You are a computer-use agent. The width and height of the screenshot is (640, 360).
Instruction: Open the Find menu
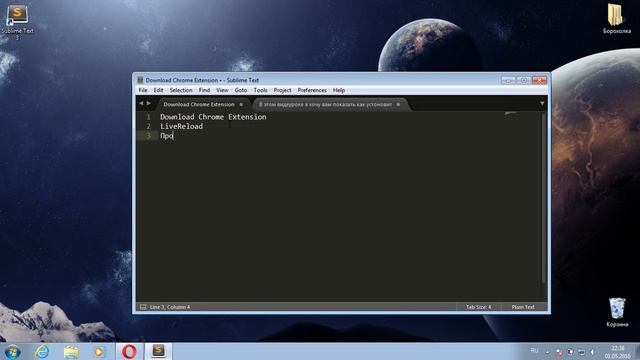(204, 90)
